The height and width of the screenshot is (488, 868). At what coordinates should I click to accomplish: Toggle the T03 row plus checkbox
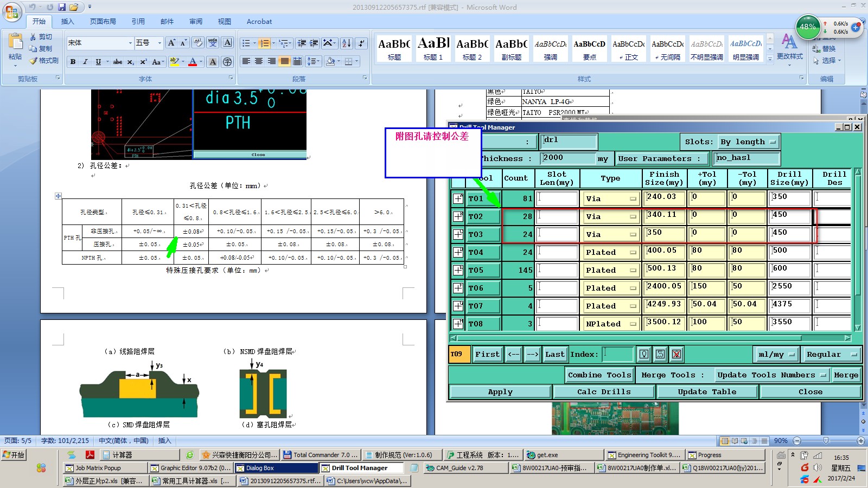click(x=458, y=234)
